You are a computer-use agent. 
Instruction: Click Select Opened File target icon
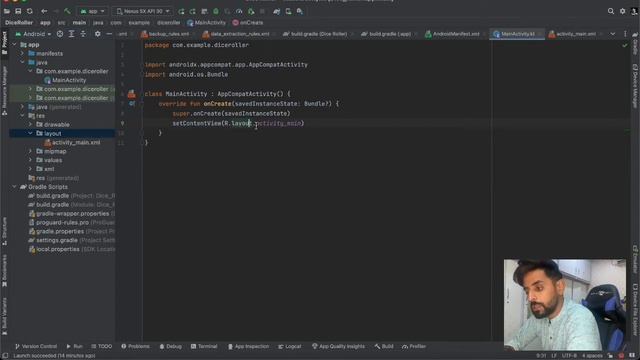coord(60,34)
